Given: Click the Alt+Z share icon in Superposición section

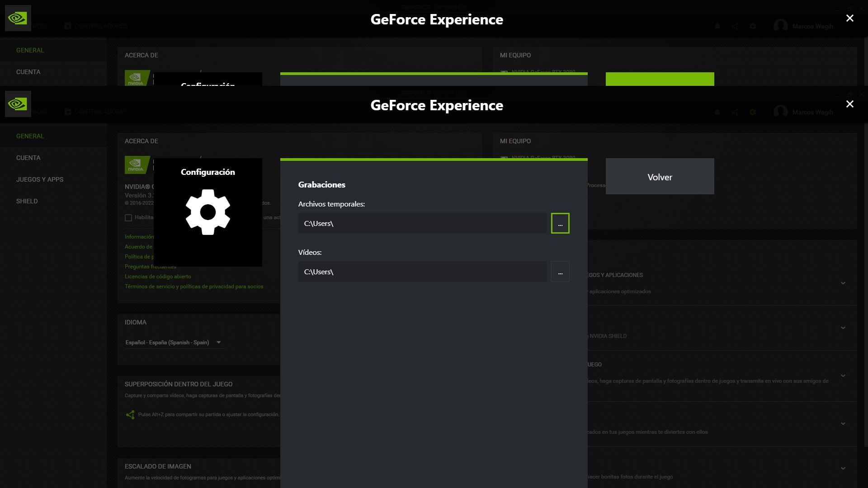Looking at the screenshot, I should click(x=131, y=414).
